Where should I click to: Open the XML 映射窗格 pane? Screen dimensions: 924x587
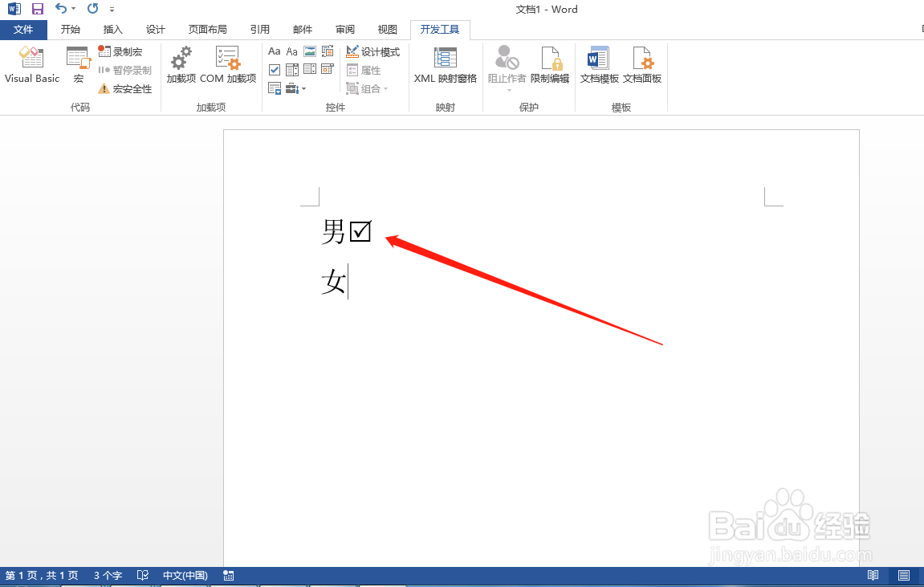445,65
